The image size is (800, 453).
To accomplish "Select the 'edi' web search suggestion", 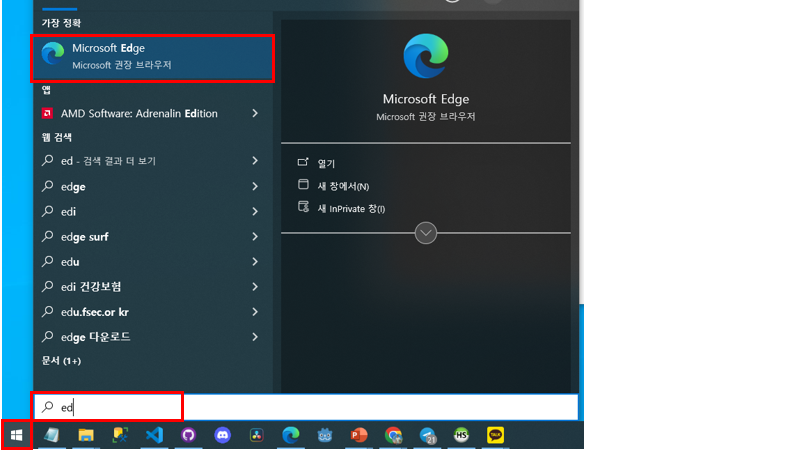I will [153, 211].
